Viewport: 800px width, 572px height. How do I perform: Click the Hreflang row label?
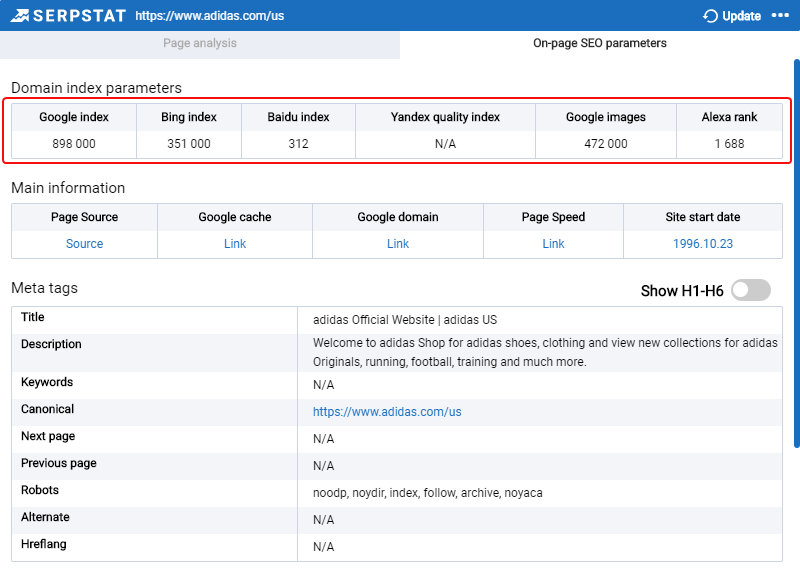(43, 544)
